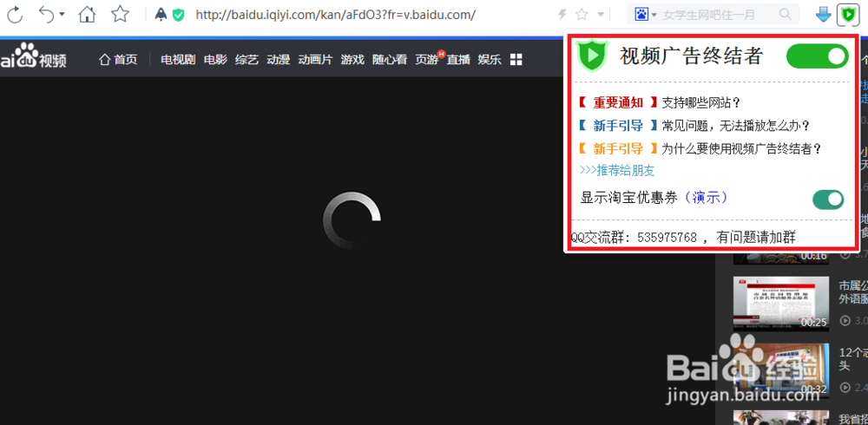
Task: Open 页游 category
Action: (x=427, y=59)
